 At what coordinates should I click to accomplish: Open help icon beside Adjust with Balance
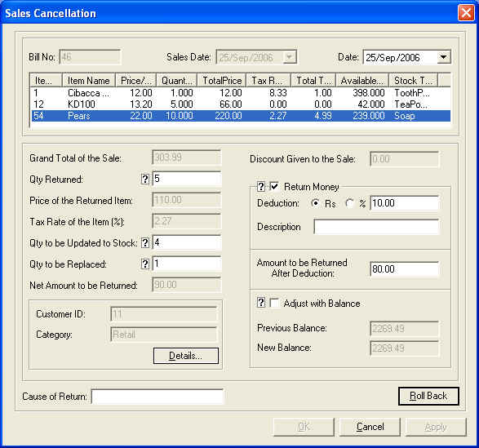[261, 303]
